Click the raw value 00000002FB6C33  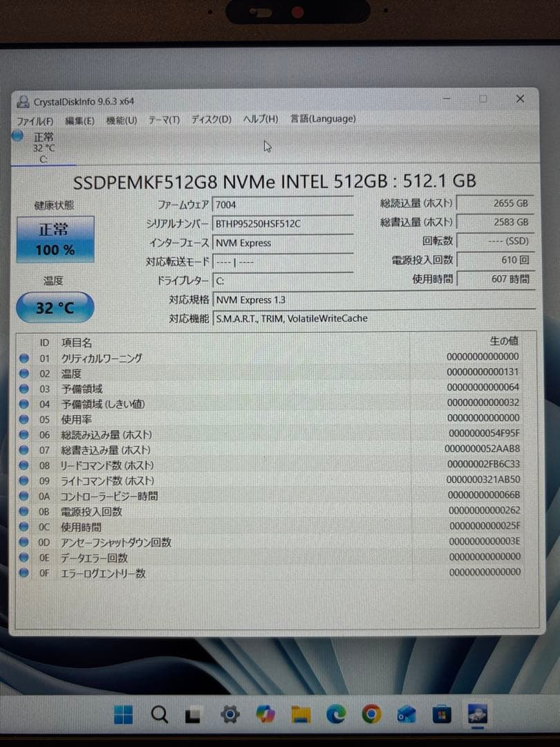point(483,463)
